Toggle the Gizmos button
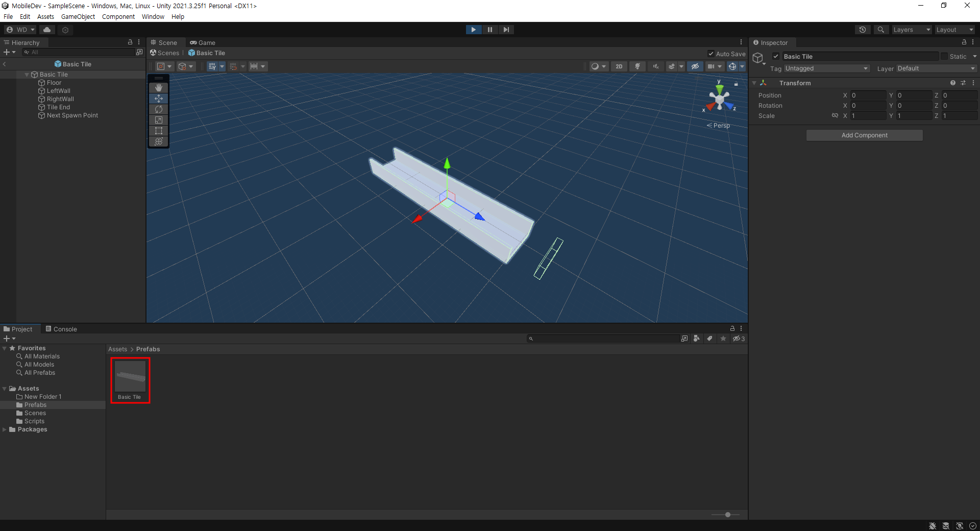The width and height of the screenshot is (980, 531). [x=732, y=66]
